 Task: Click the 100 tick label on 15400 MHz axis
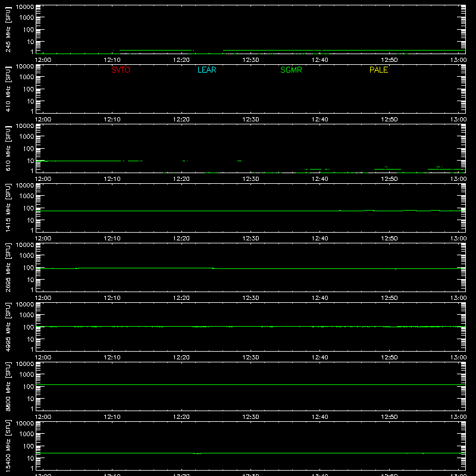pyautogui.click(x=29, y=446)
